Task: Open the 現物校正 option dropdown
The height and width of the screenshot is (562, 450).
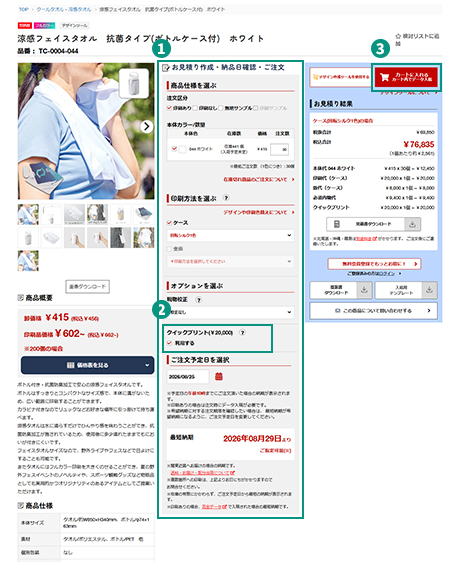Action: coord(230,312)
